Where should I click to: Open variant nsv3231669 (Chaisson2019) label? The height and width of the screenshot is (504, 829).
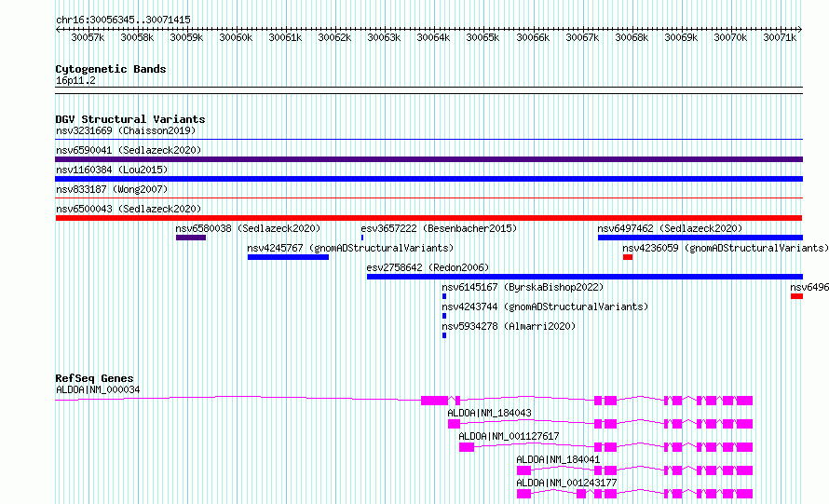coord(126,130)
